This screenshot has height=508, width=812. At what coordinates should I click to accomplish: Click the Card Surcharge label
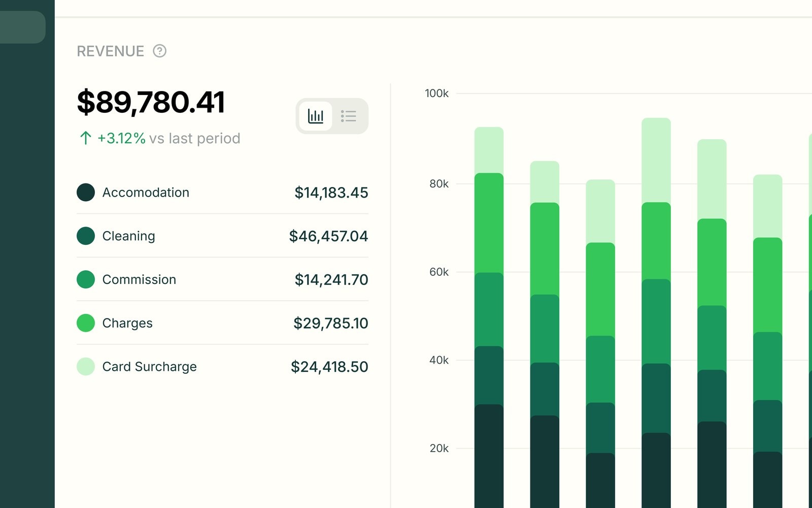point(149,367)
